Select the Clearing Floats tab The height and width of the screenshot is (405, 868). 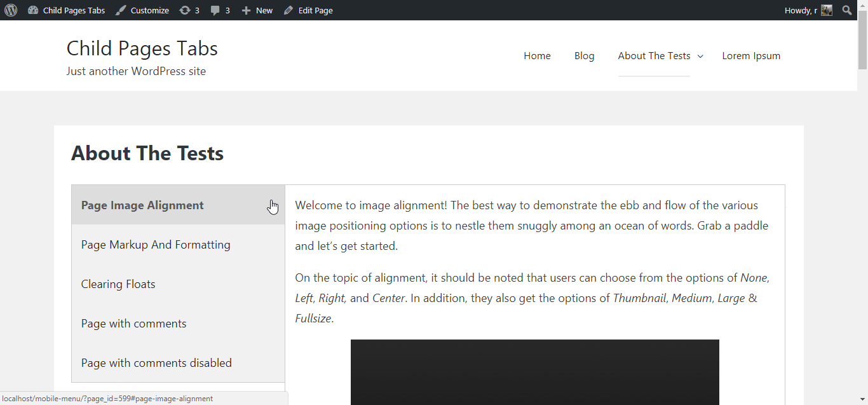click(118, 284)
